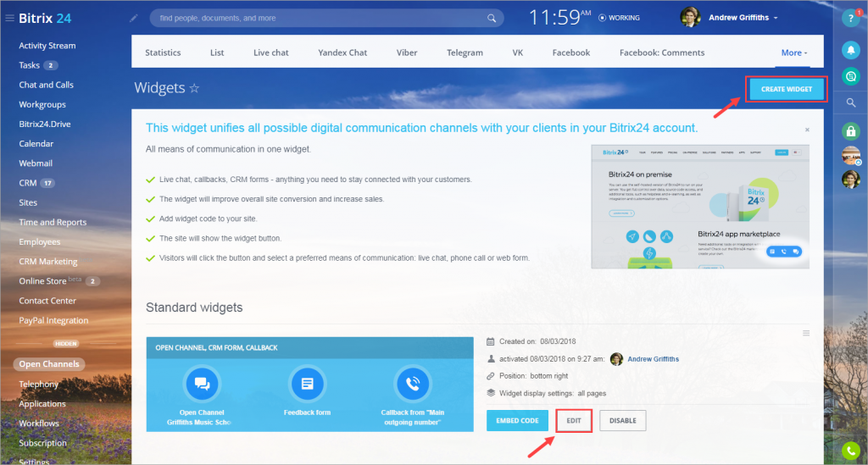Open Sites in sidebar

point(28,202)
